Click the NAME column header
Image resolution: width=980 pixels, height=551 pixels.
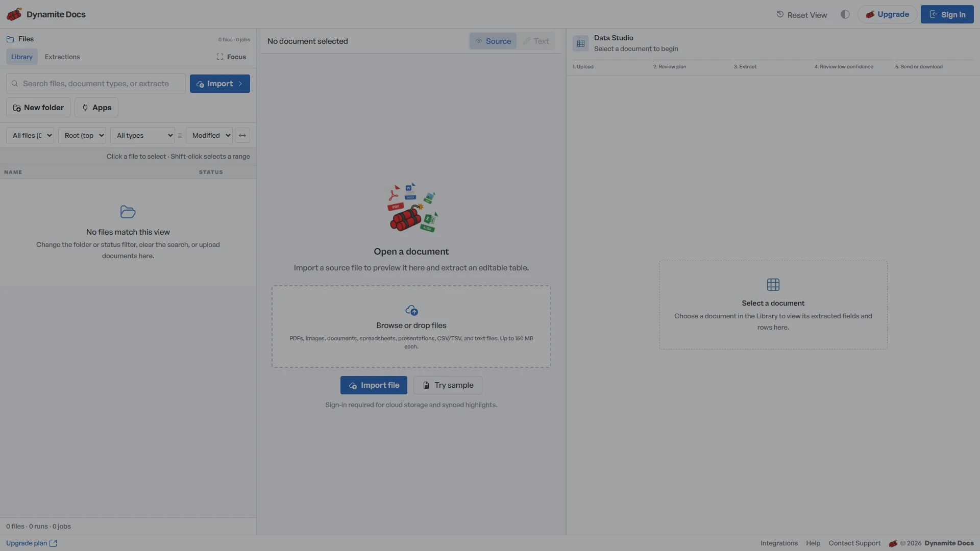tap(13, 172)
